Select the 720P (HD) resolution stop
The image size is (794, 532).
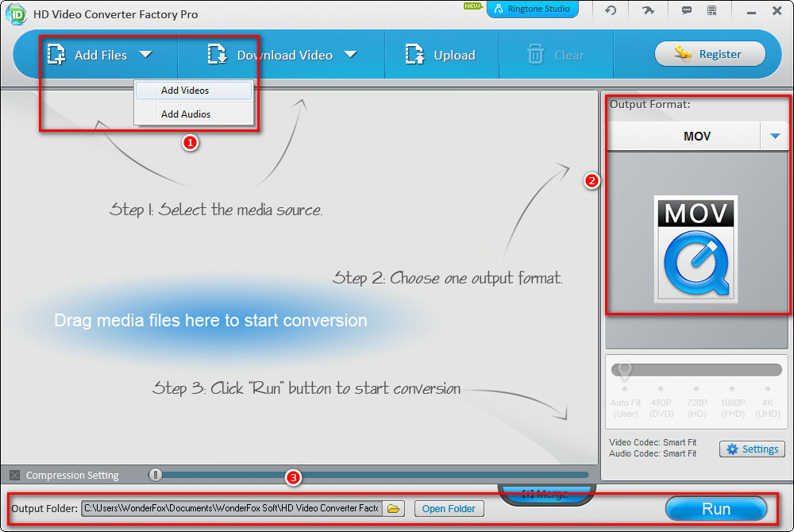[x=697, y=403]
